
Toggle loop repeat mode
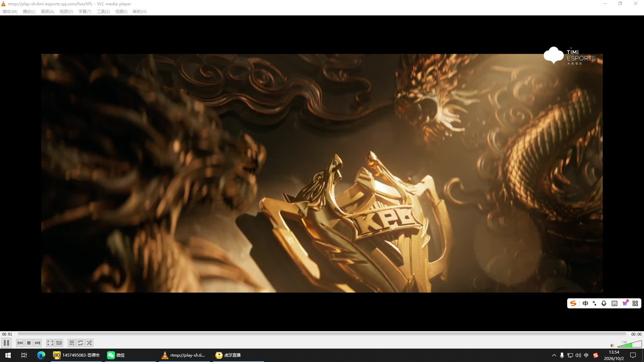[x=80, y=343]
